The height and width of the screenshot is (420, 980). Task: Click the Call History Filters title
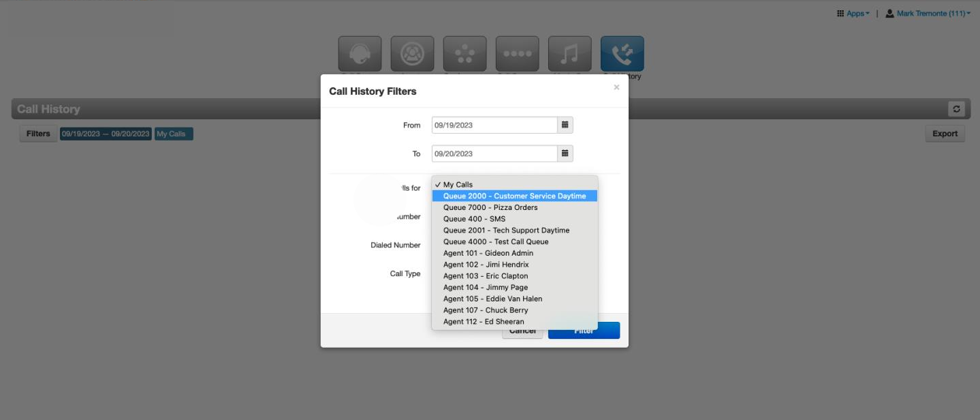373,91
